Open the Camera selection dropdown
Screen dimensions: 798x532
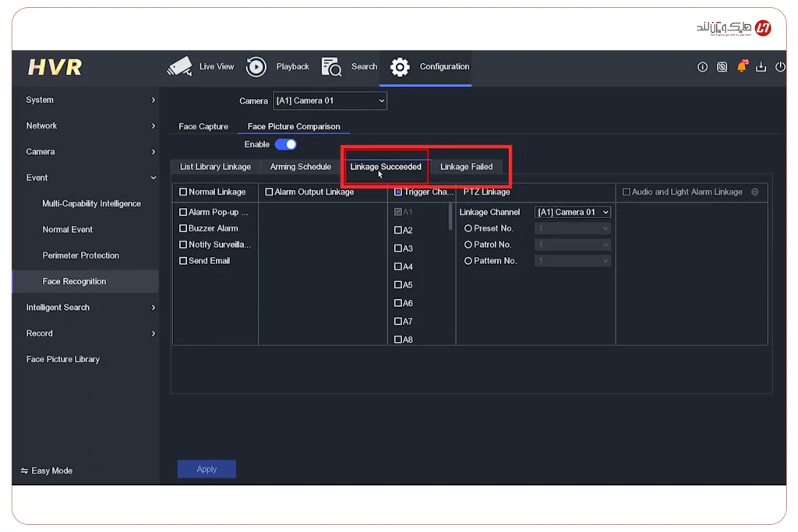330,100
